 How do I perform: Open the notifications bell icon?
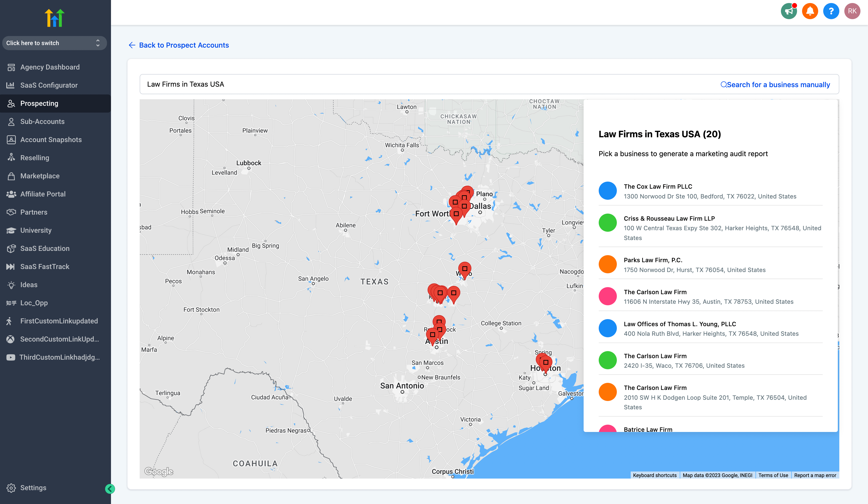[810, 11]
